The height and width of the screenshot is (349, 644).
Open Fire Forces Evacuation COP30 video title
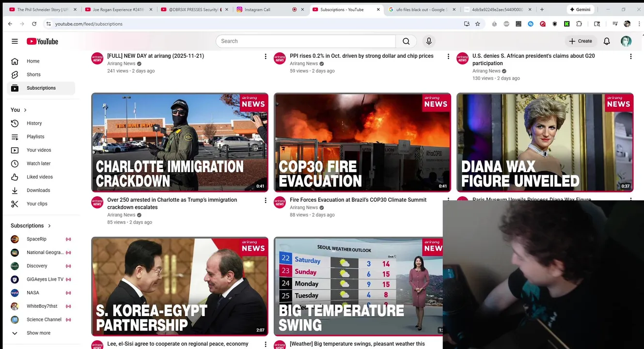pos(358,200)
